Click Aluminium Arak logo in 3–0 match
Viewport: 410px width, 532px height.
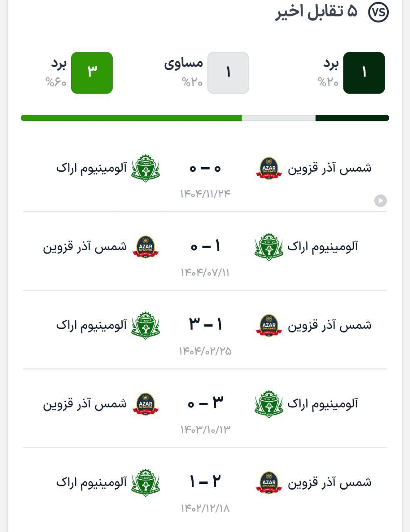[269, 404]
